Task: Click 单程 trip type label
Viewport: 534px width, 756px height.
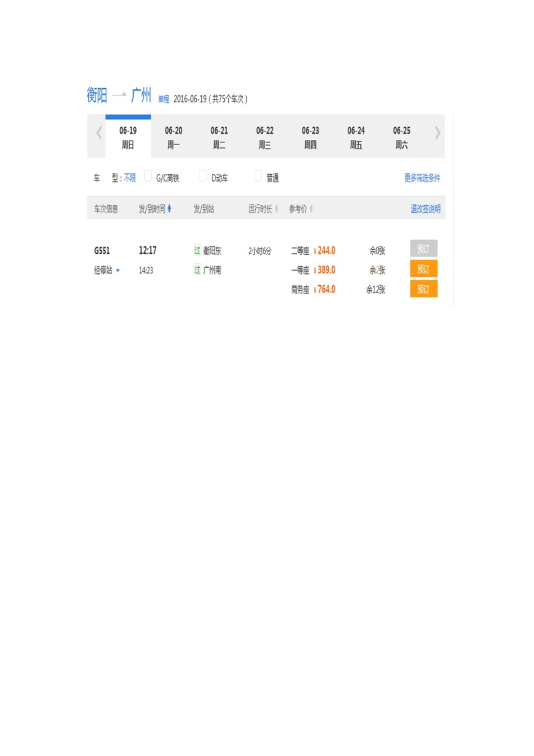Action: click(x=164, y=99)
